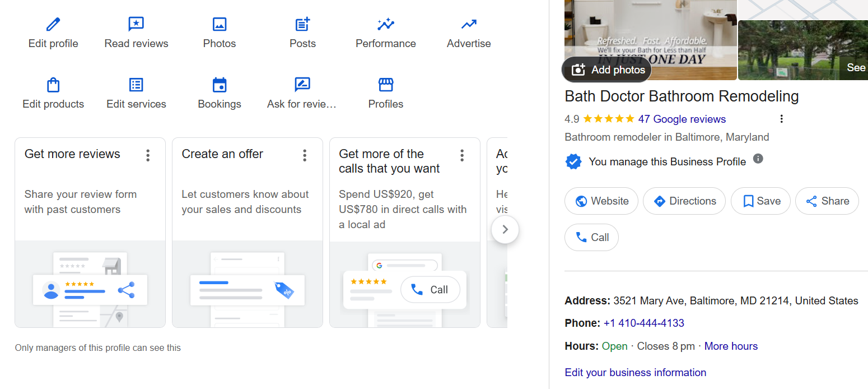This screenshot has height=389, width=868.
Task: Open three-dot menu on Create an offer card
Action: point(305,155)
